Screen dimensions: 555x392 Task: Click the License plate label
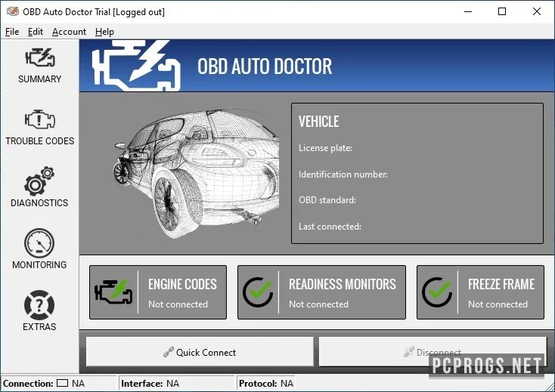(x=325, y=148)
